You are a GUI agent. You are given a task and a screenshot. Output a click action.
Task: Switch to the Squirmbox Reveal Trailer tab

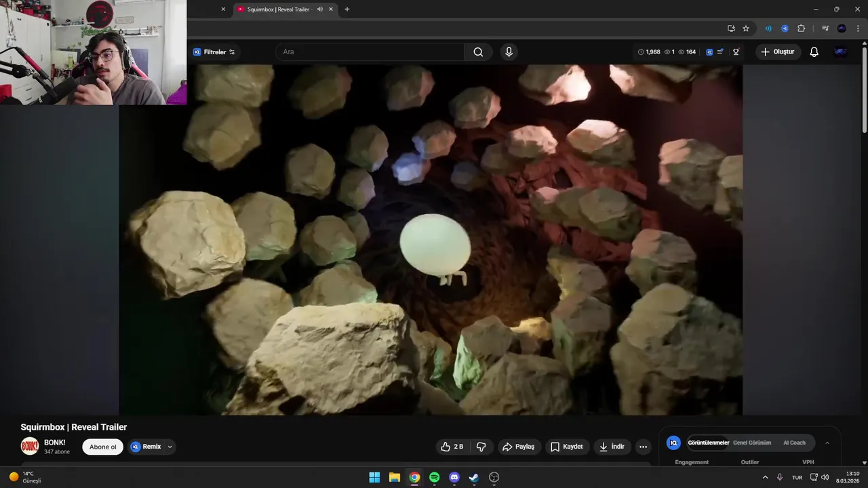[x=277, y=9]
